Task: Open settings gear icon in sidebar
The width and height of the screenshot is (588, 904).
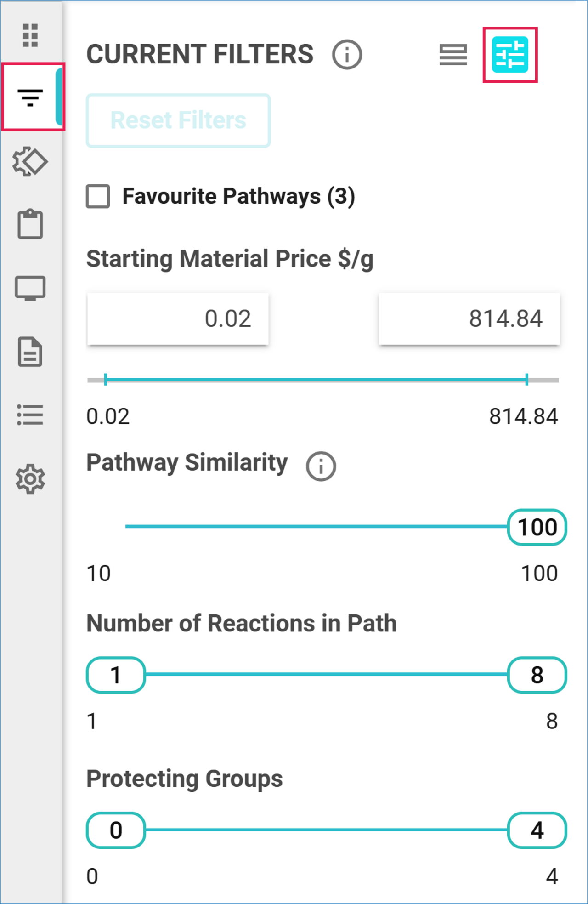Action: pos(30,479)
